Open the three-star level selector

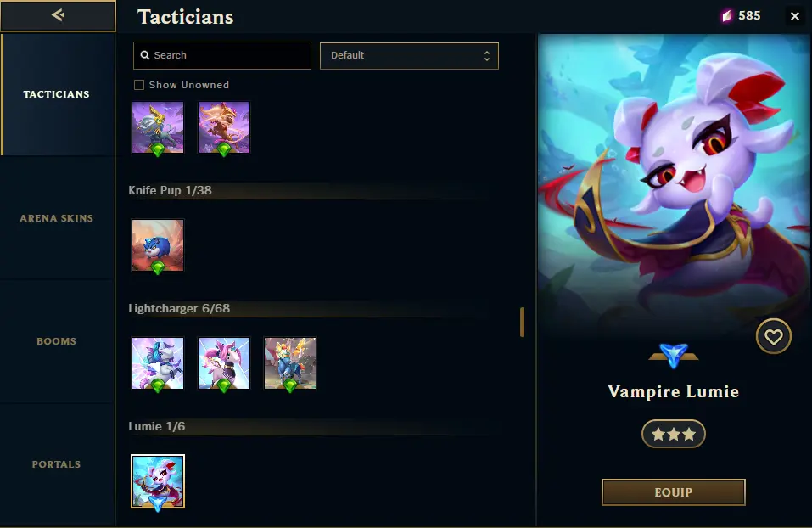click(673, 434)
